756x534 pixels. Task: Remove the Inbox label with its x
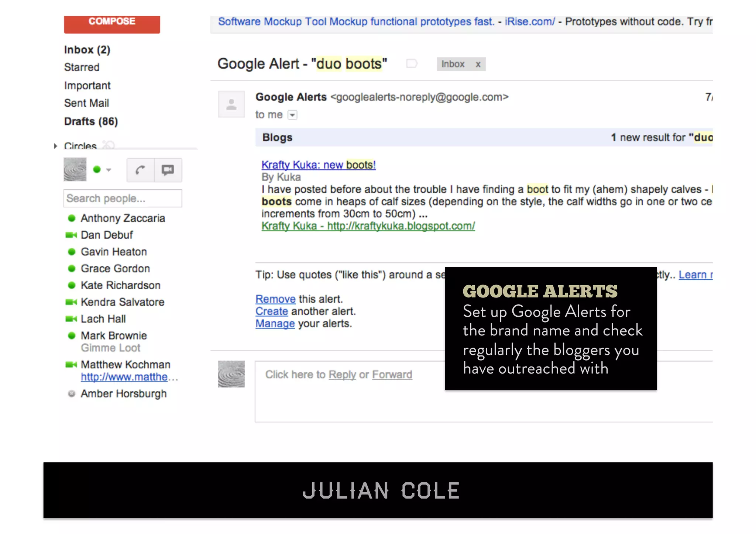[478, 64]
